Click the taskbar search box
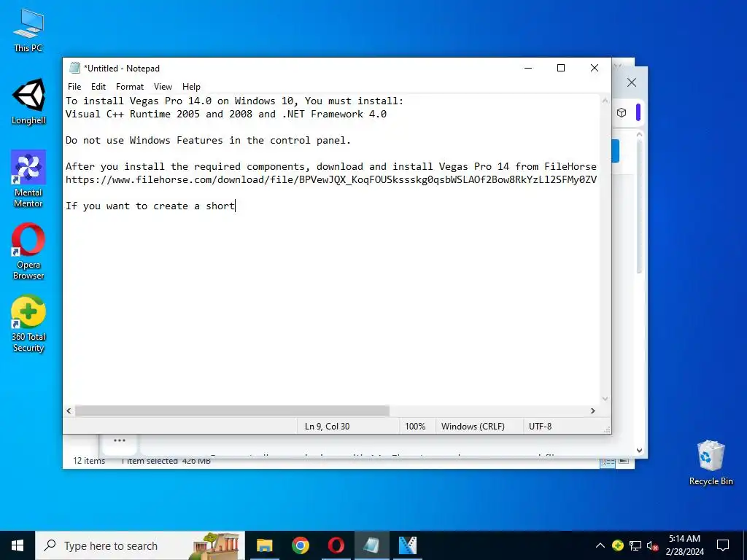The image size is (747, 560). click(140, 545)
